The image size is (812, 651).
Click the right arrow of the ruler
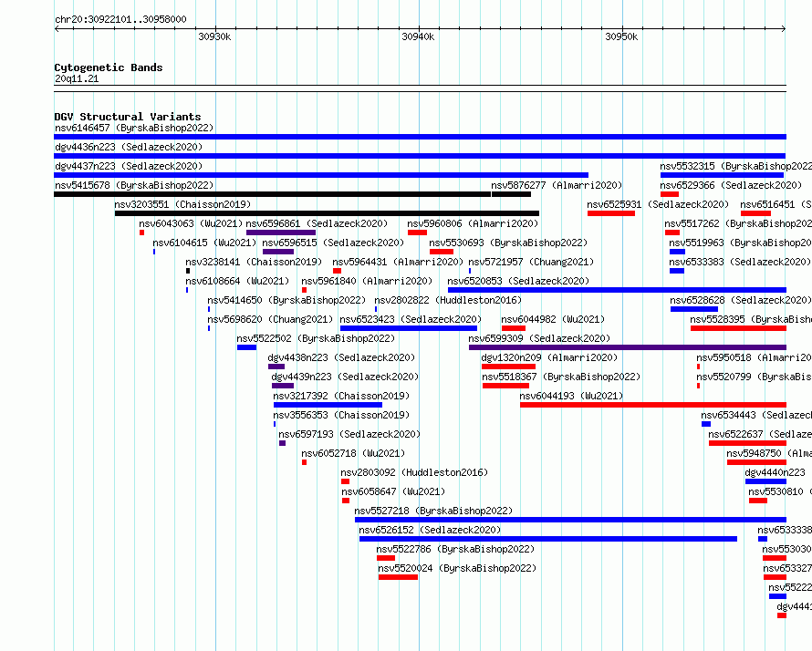[x=784, y=29]
